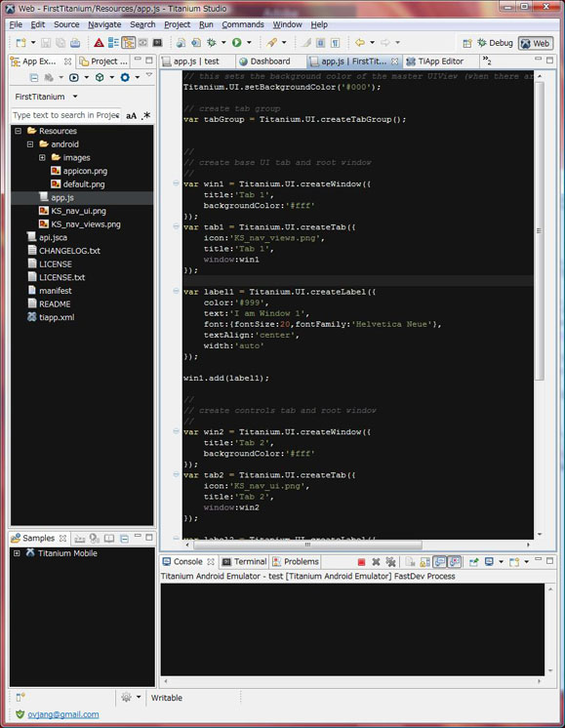The height and width of the screenshot is (728, 565).
Task: Click the ovjang@gmail.com account link
Action: 63,714
